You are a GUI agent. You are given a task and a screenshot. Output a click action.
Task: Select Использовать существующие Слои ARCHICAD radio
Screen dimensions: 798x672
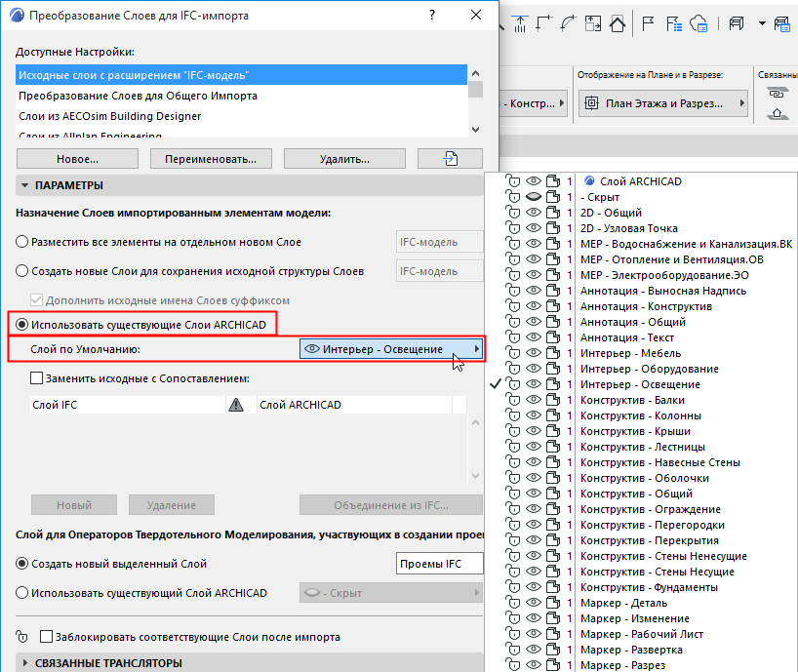point(21,325)
